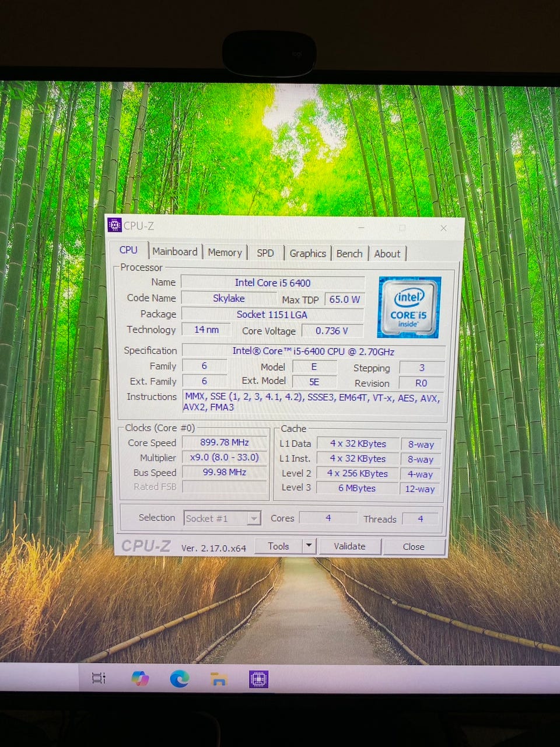The image size is (560, 747).
Task: Click the Instructions list field
Action: (x=313, y=402)
